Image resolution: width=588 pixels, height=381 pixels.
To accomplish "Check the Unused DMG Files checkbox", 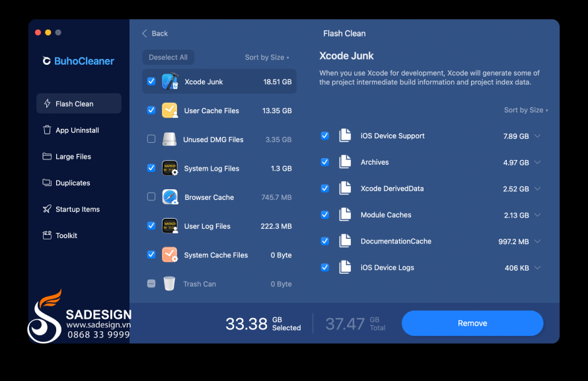I will (151, 140).
